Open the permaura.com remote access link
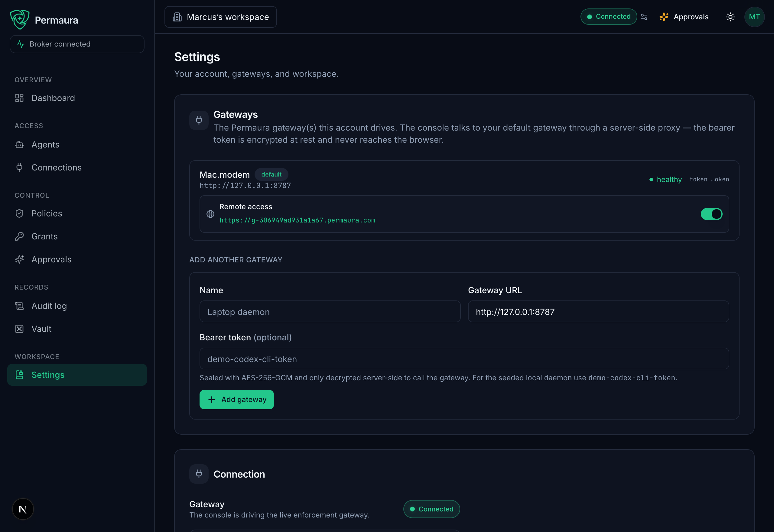The height and width of the screenshot is (532, 774). pyautogui.click(x=297, y=220)
